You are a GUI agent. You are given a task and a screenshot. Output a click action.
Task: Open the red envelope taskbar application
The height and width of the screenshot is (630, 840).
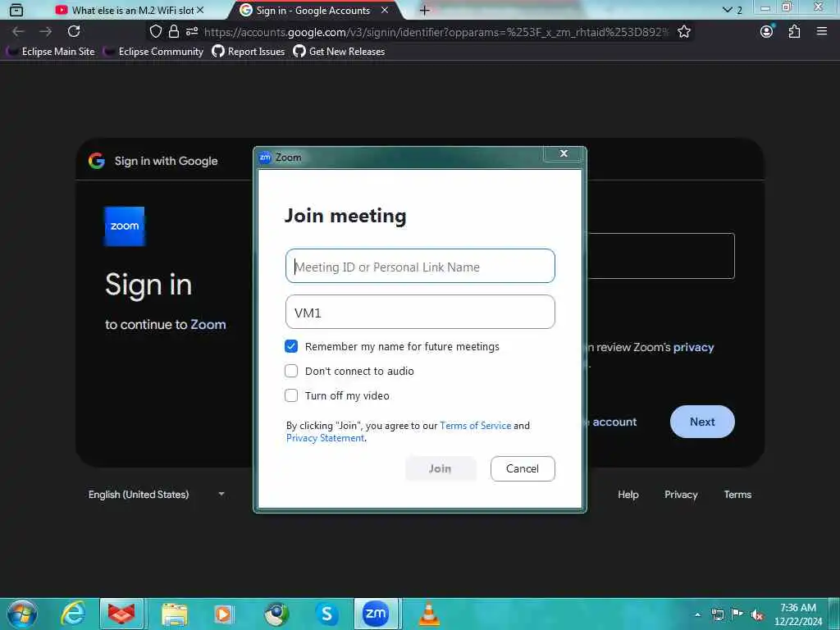point(121,614)
